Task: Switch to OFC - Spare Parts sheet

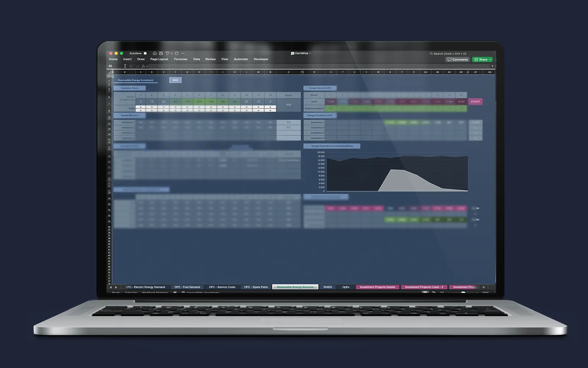Action: 256,287
